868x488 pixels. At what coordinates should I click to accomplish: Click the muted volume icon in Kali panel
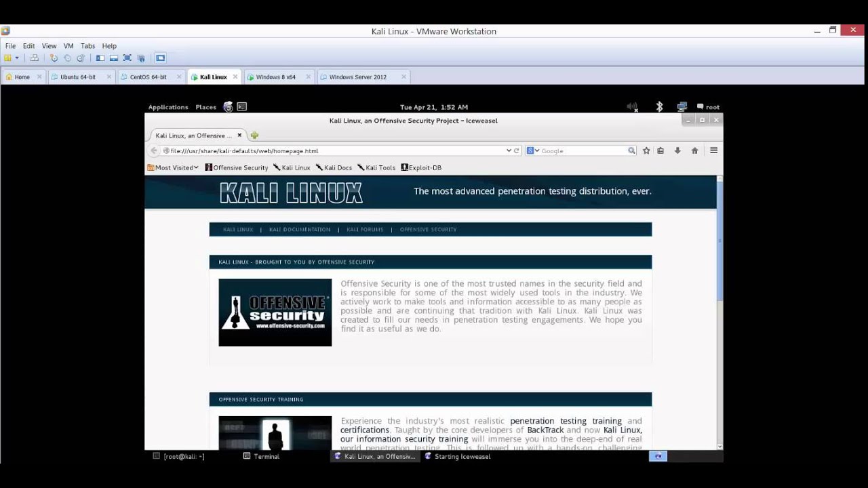point(633,107)
